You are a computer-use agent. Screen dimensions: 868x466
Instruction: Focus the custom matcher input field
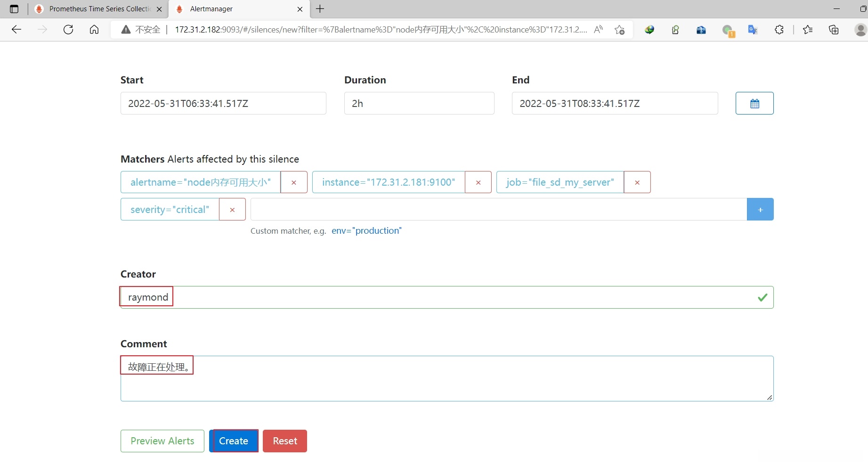click(x=499, y=210)
